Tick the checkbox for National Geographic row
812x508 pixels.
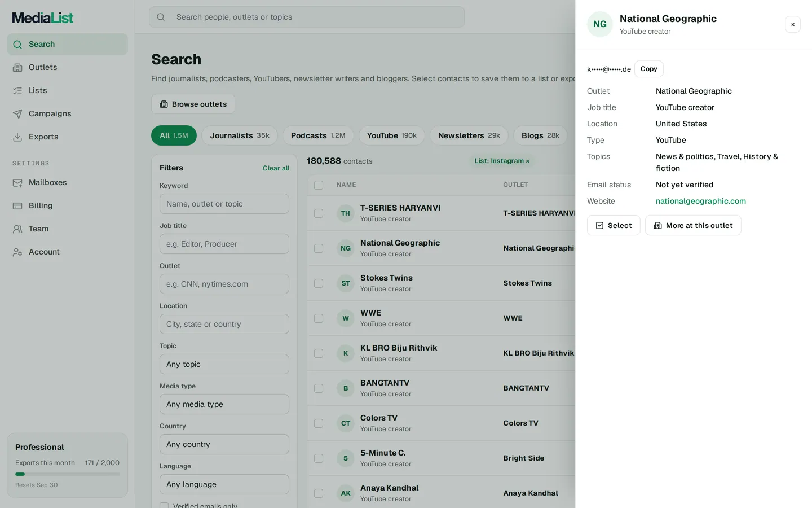coord(319,248)
